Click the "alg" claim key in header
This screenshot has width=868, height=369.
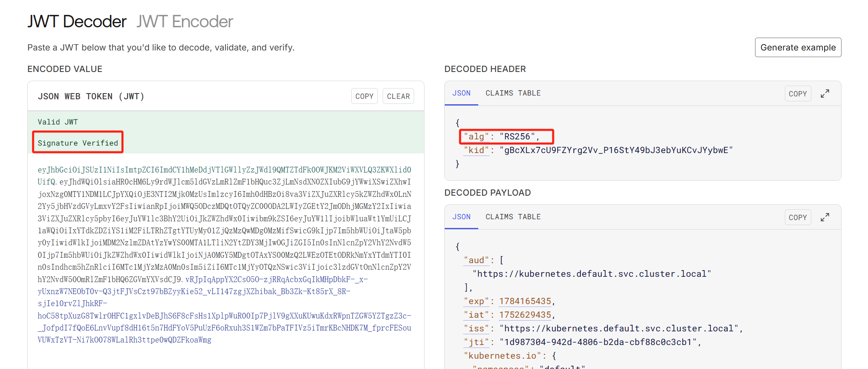point(476,137)
